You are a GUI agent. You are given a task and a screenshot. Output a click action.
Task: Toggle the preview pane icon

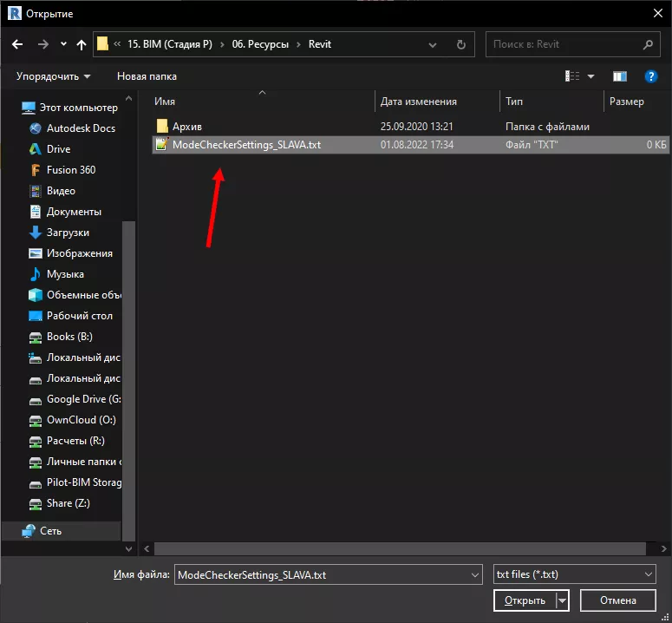tap(619, 76)
